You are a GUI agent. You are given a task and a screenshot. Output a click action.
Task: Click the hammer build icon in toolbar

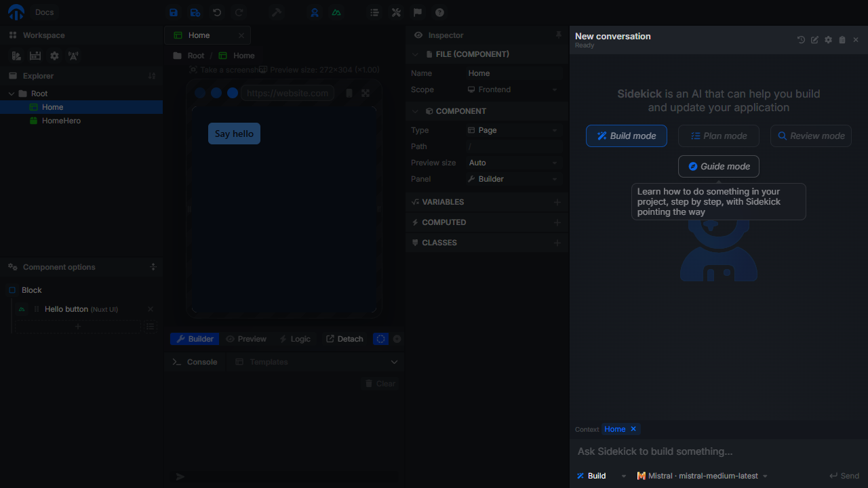tap(276, 12)
